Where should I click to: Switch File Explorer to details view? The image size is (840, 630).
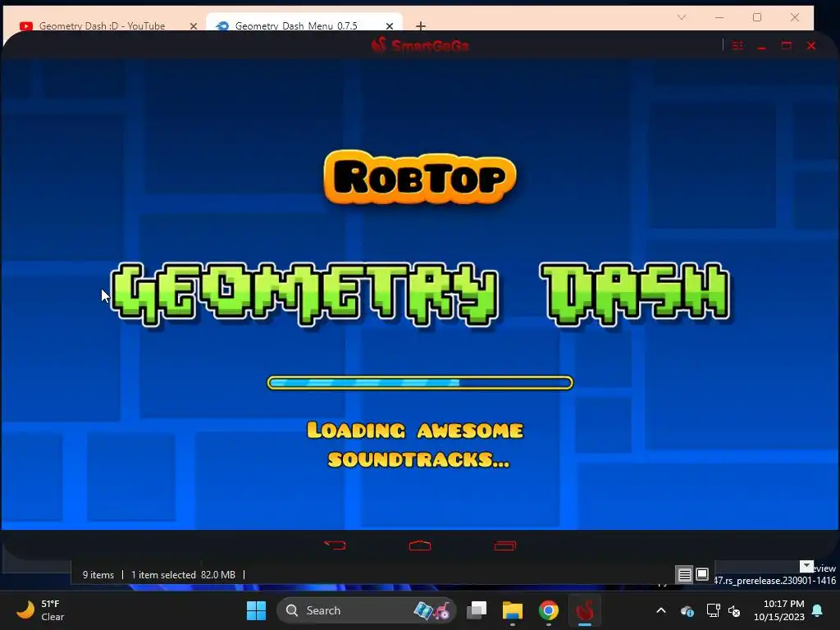click(685, 575)
